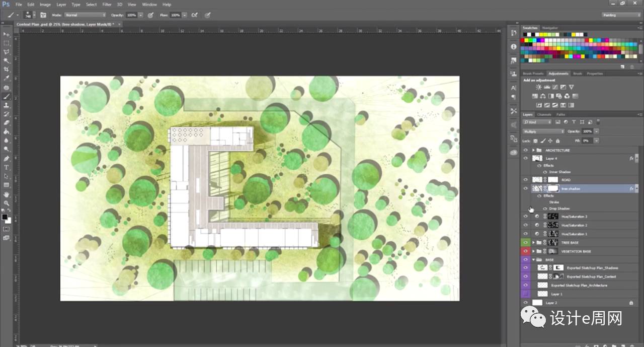Select the Horizontal Type tool
Image resolution: width=644 pixels, height=347 pixels.
tap(7, 167)
